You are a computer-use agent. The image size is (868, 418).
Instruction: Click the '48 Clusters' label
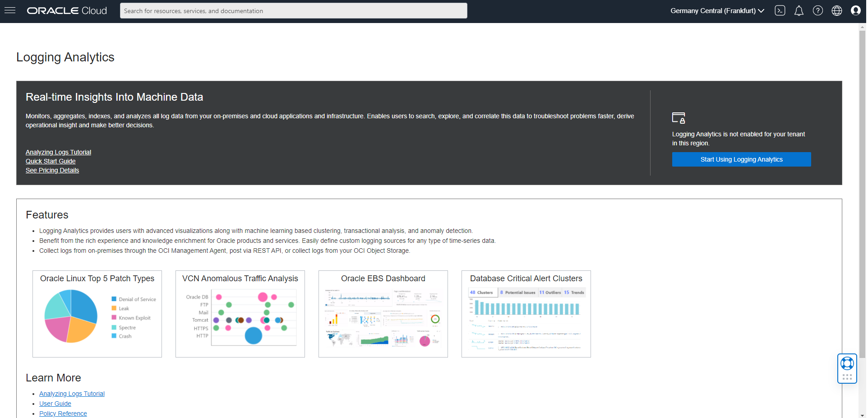(x=481, y=293)
